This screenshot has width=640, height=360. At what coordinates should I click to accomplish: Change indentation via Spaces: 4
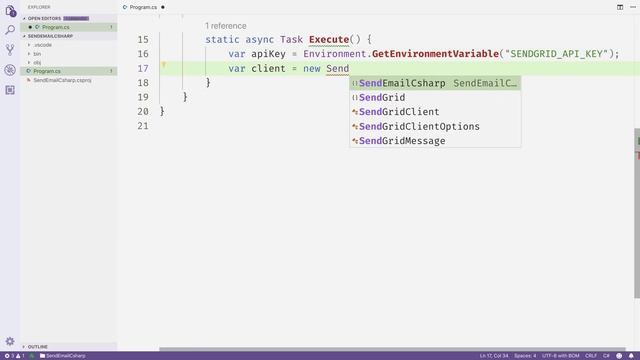[525, 356]
